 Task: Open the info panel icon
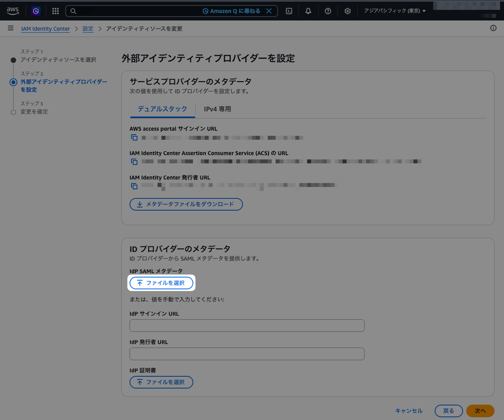pyautogui.click(x=493, y=28)
